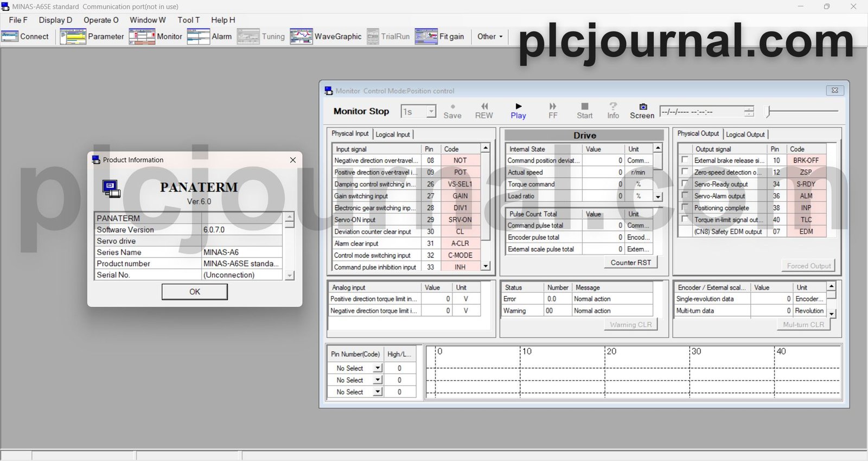The width and height of the screenshot is (868, 461).
Task: Close the Product Information dialog
Action: coord(293,160)
